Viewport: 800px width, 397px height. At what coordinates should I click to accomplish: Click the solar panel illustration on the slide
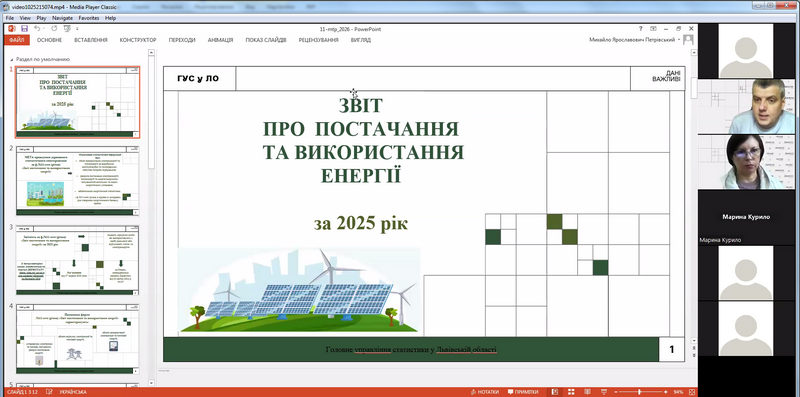(298, 290)
